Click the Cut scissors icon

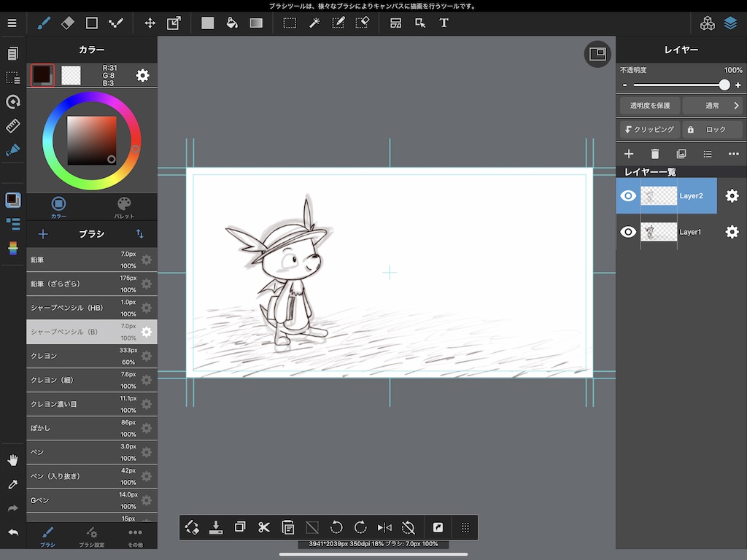(264, 527)
